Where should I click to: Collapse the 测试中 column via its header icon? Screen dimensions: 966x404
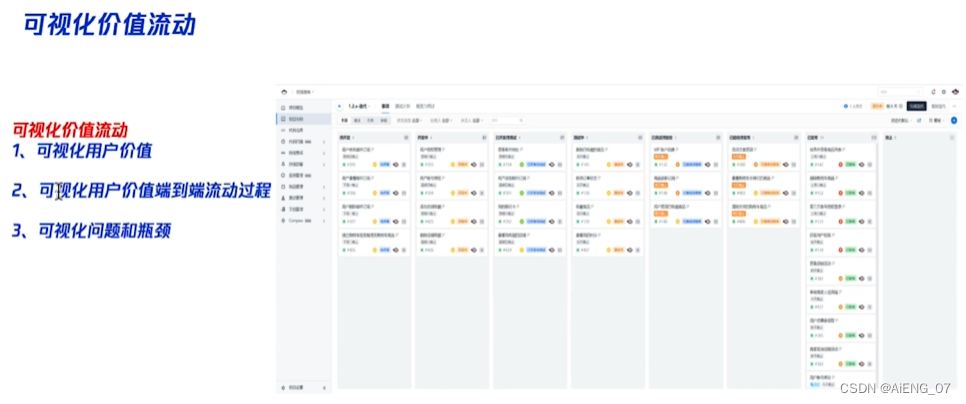pyautogui.click(x=640, y=137)
